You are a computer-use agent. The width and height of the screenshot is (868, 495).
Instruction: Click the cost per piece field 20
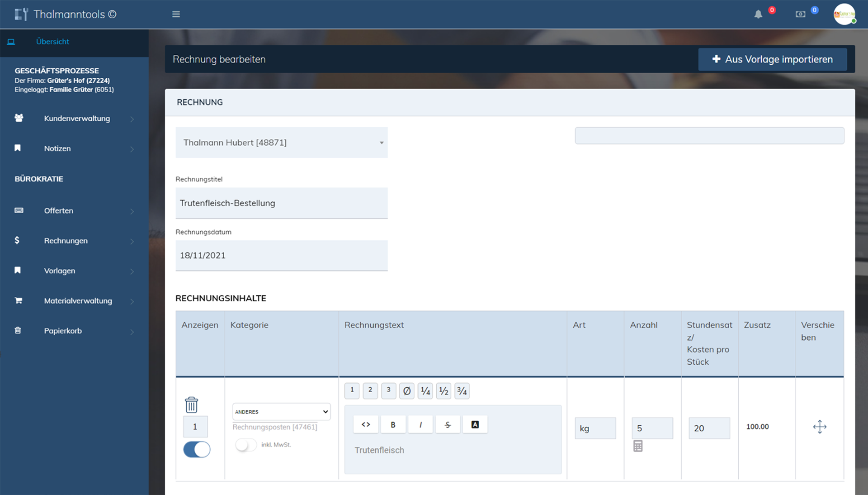[x=709, y=428]
